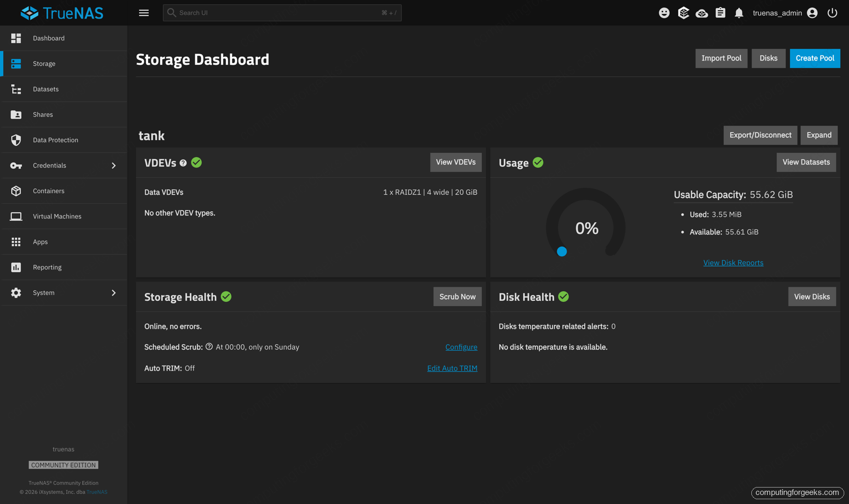
Task: Go to Dashboard menu item
Action: pos(64,38)
